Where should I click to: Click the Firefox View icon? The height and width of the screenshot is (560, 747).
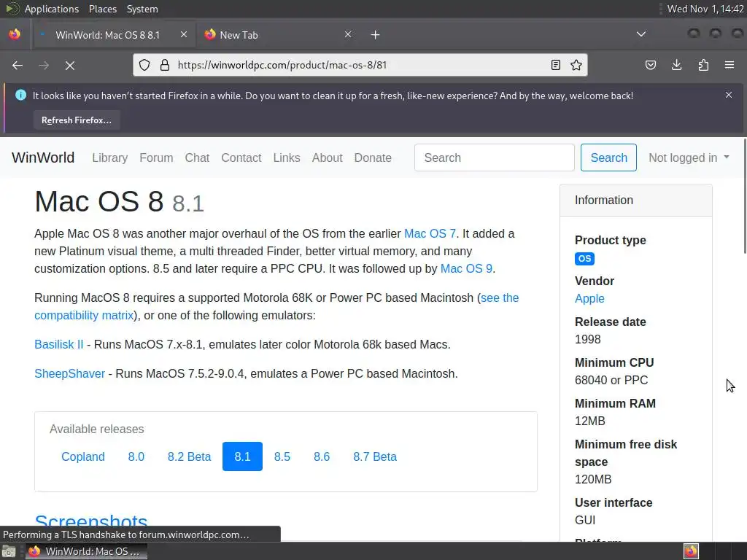tap(15, 34)
